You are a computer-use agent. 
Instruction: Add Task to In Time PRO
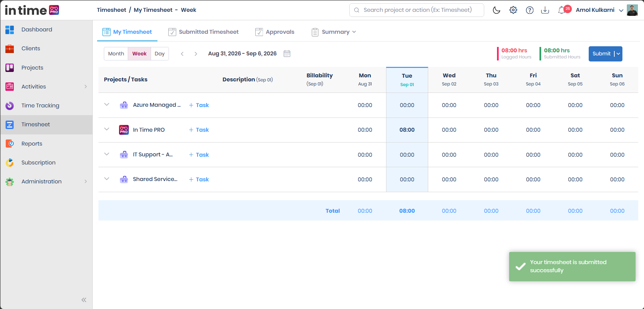point(199,130)
